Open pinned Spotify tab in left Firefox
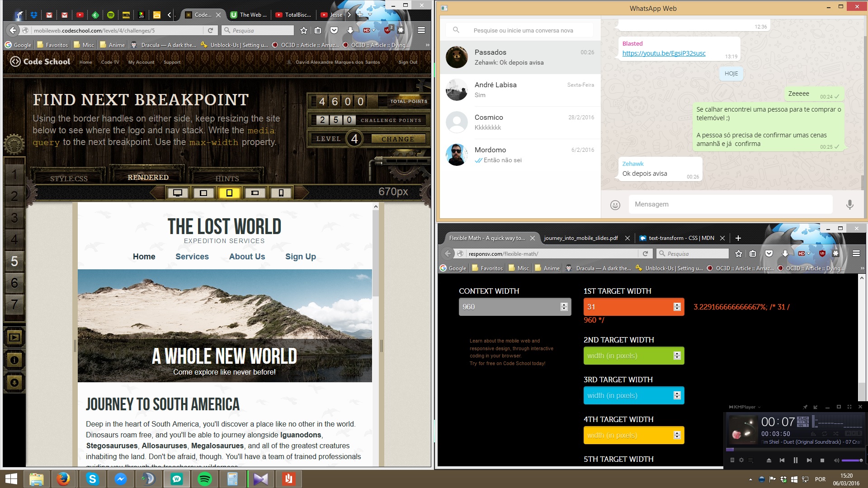Screen dimensions: 868x488 (x=111, y=15)
